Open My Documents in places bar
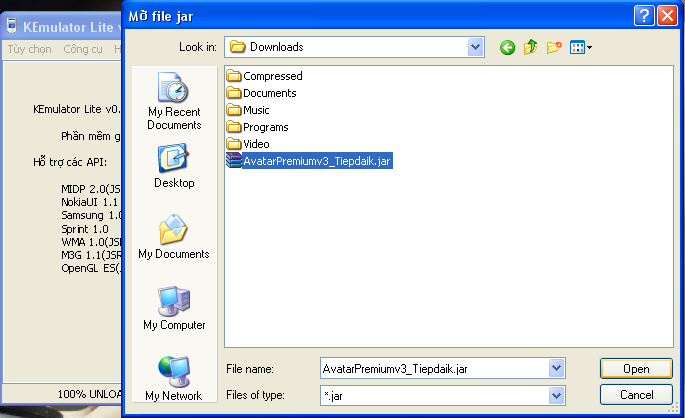Screen dimensions: 685x418 (x=174, y=237)
